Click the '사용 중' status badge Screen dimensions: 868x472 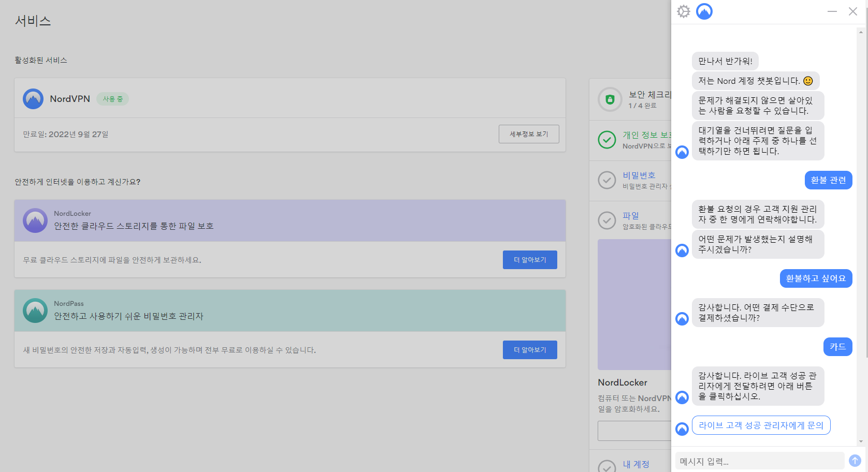(x=112, y=99)
